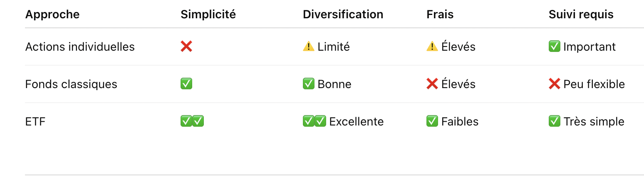Click the red cross beside Élevés for Fonds classiques
644x182 pixels.
tap(432, 84)
